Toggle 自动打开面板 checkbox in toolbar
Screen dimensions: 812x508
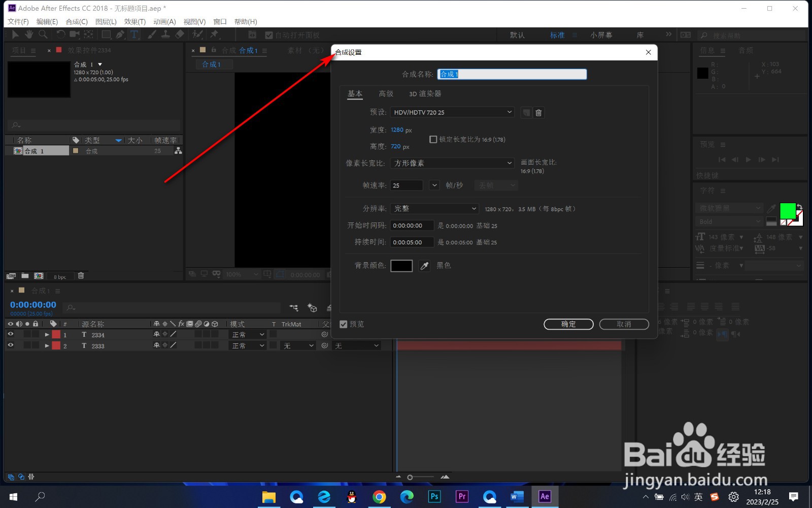click(269, 35)
